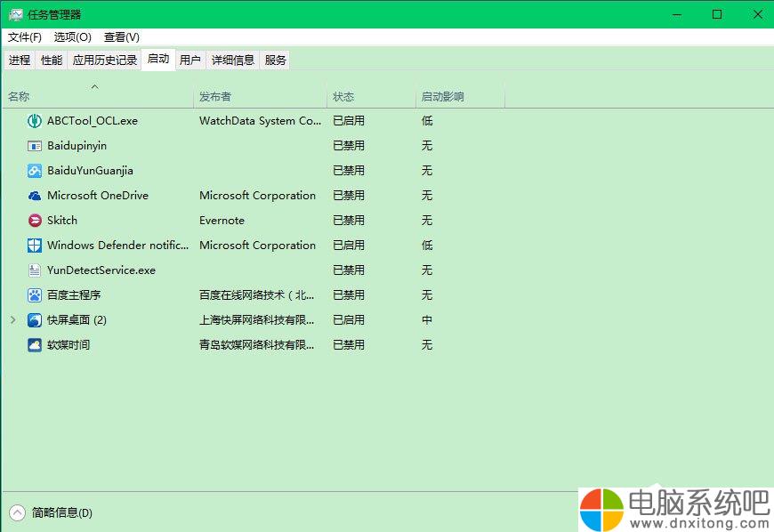Sort by the 状态 column header
The height and width of the screenshot is (532, 774).
click(371, 96)
